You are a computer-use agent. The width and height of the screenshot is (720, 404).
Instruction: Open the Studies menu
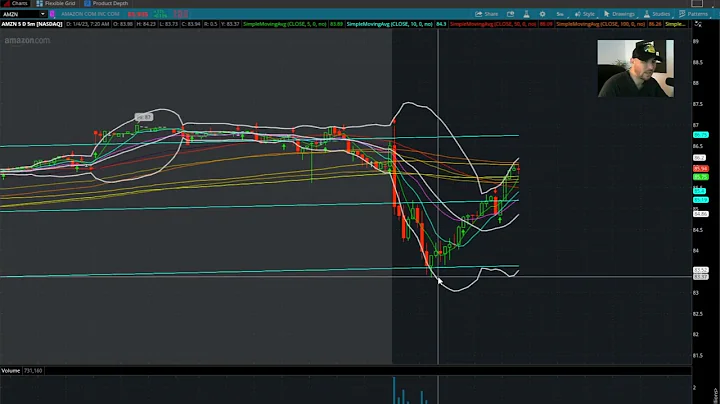click(x=657, y=14)
